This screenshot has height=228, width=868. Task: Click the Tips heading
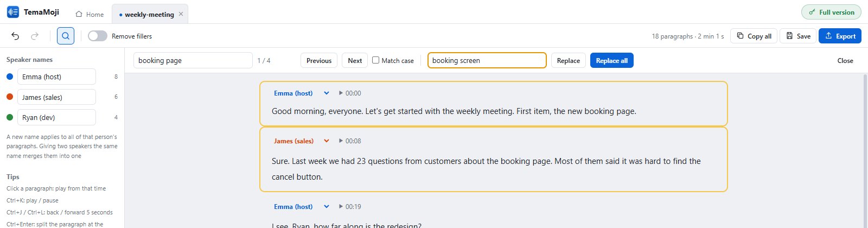(x=13, y=177)
